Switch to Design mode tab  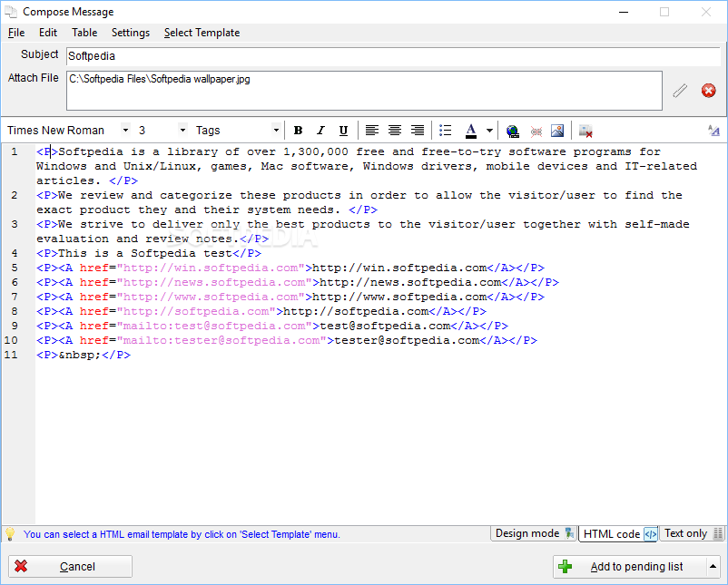tap(534, 533)
